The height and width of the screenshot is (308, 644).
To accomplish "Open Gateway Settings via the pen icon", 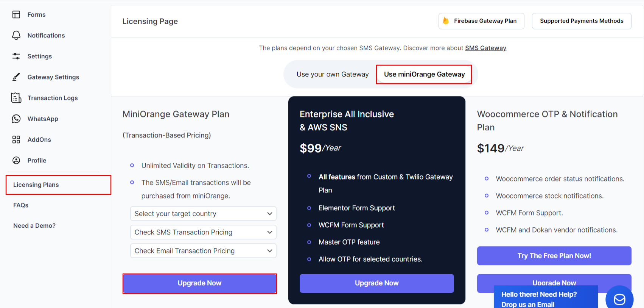I will [16, 77].
